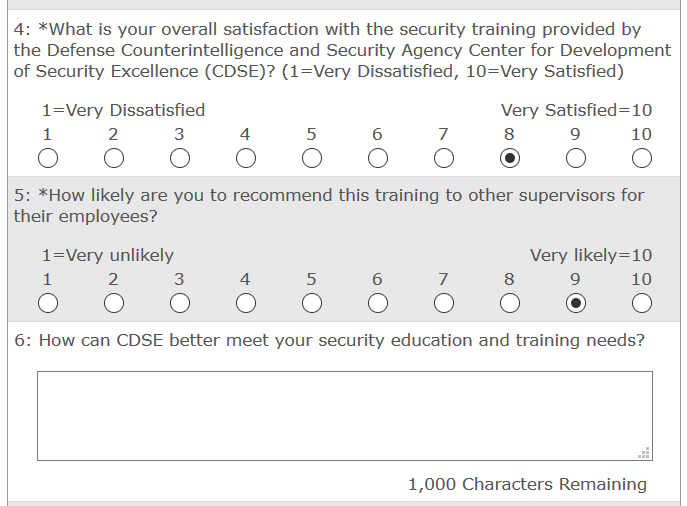
Task: Click the selected rating 8 satisfaction radio
Action: point(509,158)
